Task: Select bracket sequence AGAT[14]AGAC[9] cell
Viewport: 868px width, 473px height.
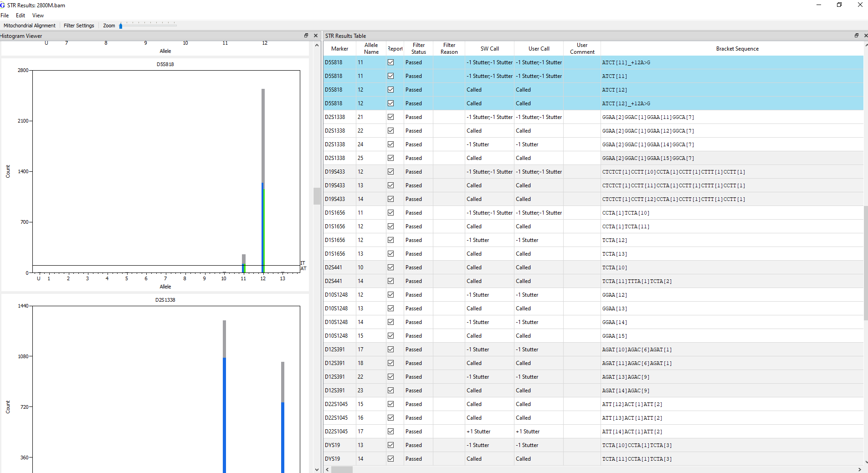Action: (732, 391)
